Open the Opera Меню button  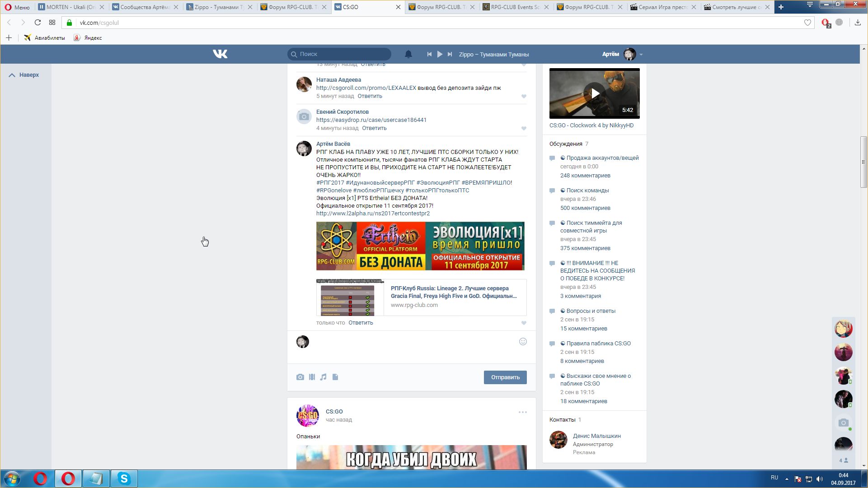click(x=17, y=7)
